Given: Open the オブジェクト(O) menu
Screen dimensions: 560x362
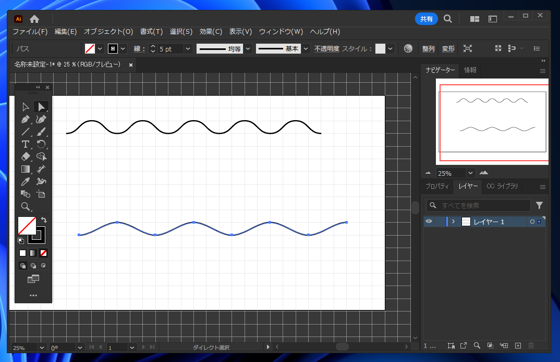Looking at the screenshot, I should (108, 31).
